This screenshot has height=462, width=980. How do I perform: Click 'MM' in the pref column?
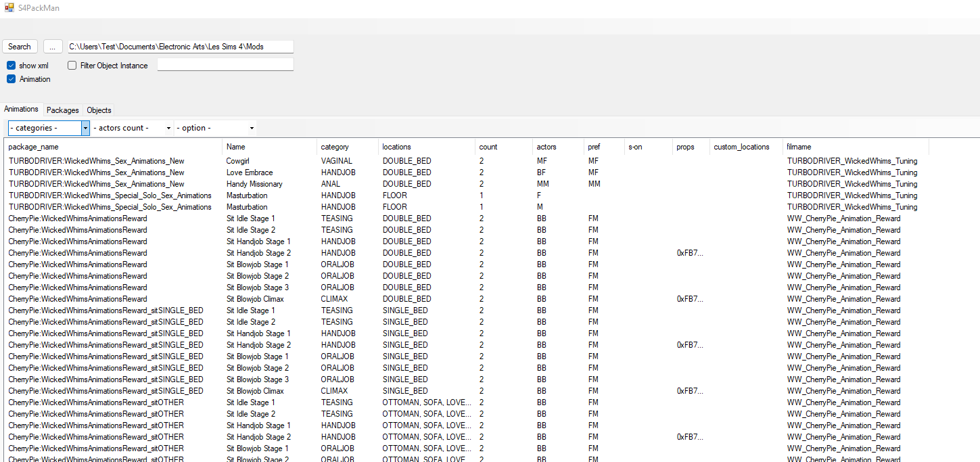click(x=594, y=184)
